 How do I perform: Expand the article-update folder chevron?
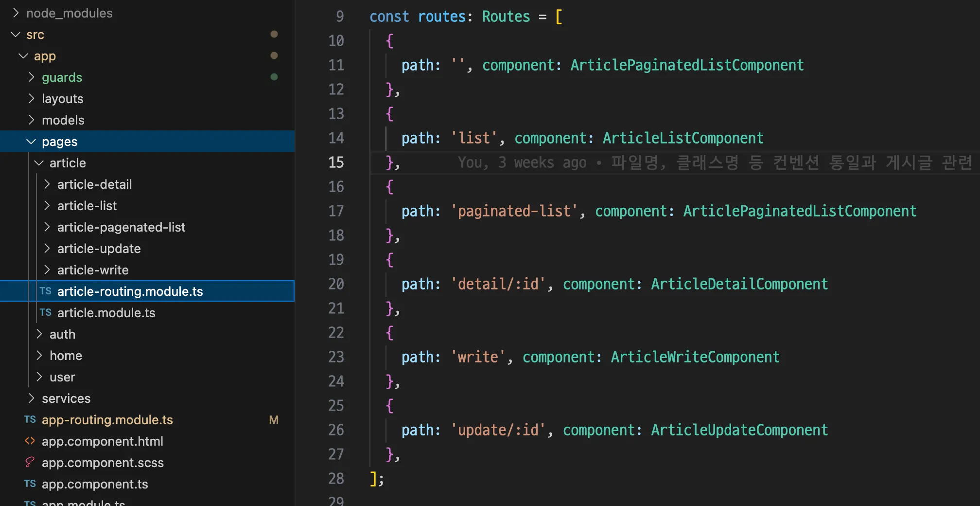tap(47, 249)
